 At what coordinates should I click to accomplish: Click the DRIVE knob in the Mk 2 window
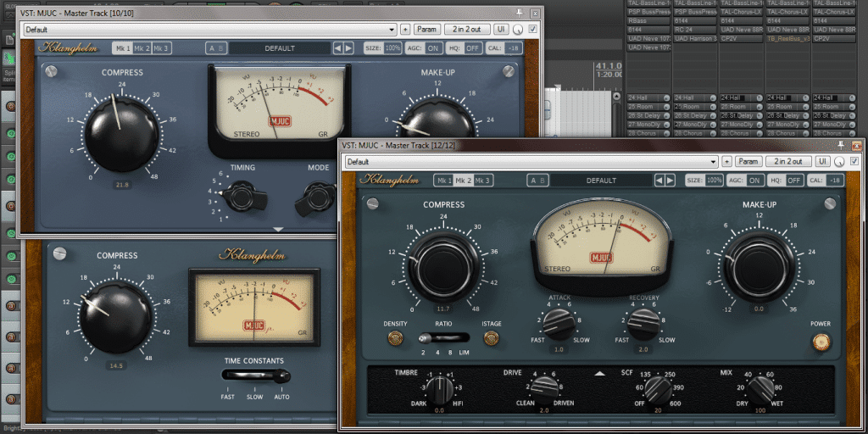pos(544,390)
